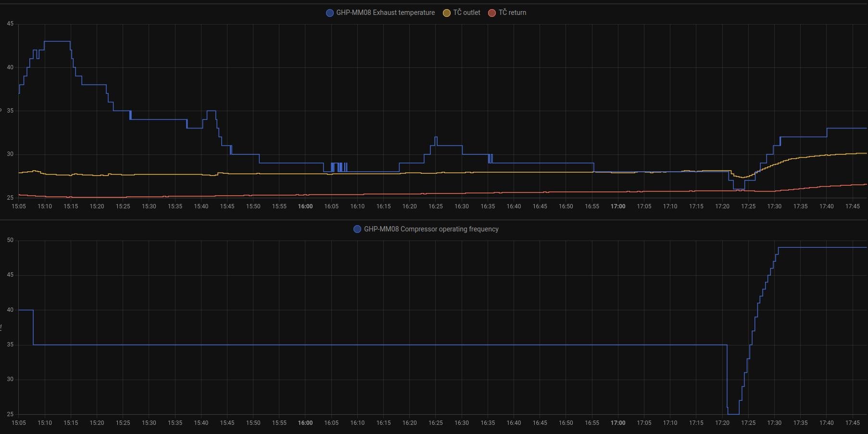Screen dimensions: 868x434
Task: Click 15:40 on the temperature chart time axis
Action: pos(201,206)
